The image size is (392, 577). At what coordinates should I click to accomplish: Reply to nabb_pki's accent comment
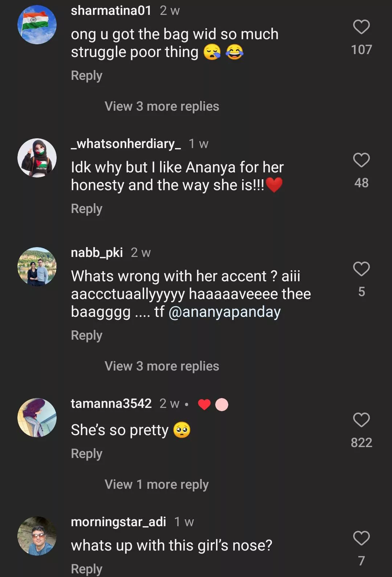86,335
